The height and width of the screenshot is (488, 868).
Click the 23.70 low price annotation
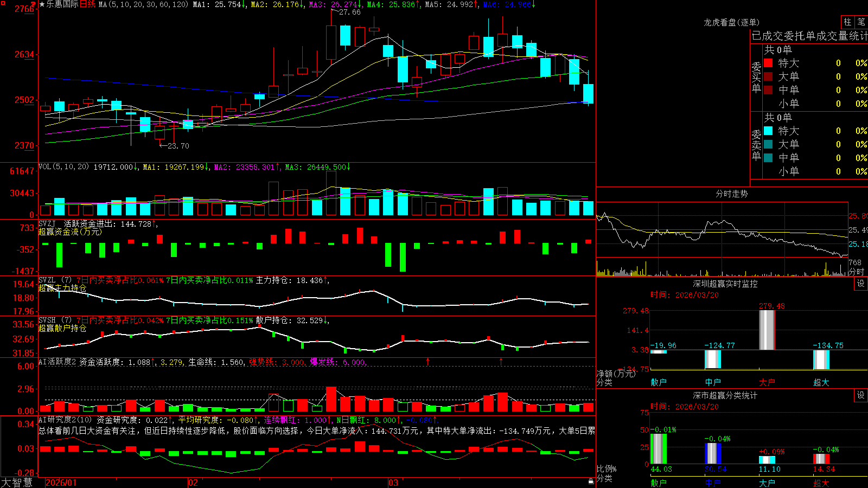click(178, 146)
